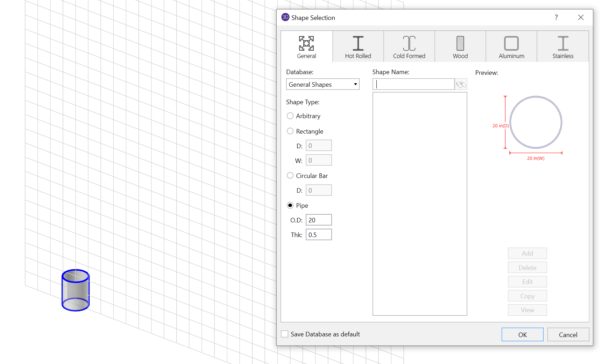Select the General shapes tab icon
This screenshot has height=364, width=616.
pos(306,44)
